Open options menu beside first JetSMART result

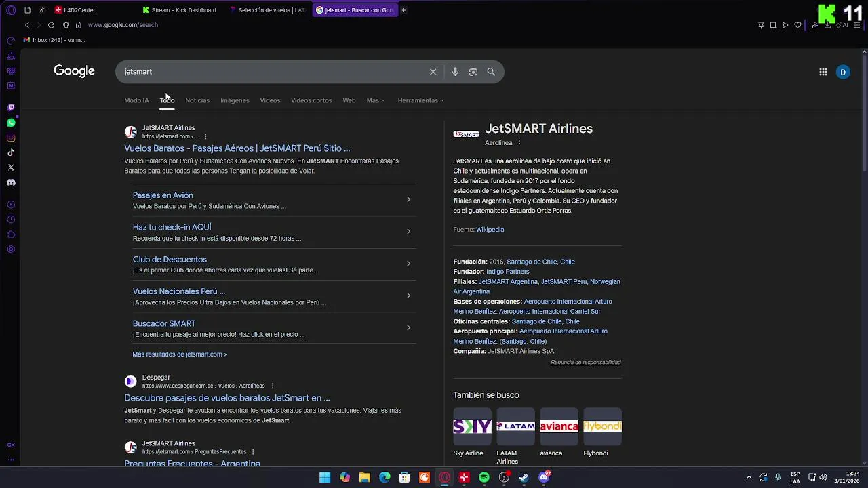click(205, 136)
